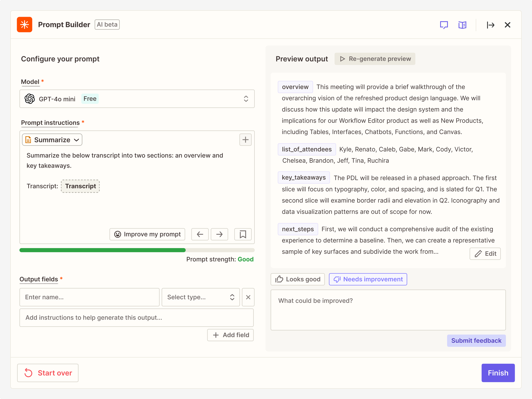Toggle the Looks good thumbs-up option
The height and width of the screenshot is (399, 532).
tap(298, 279)
